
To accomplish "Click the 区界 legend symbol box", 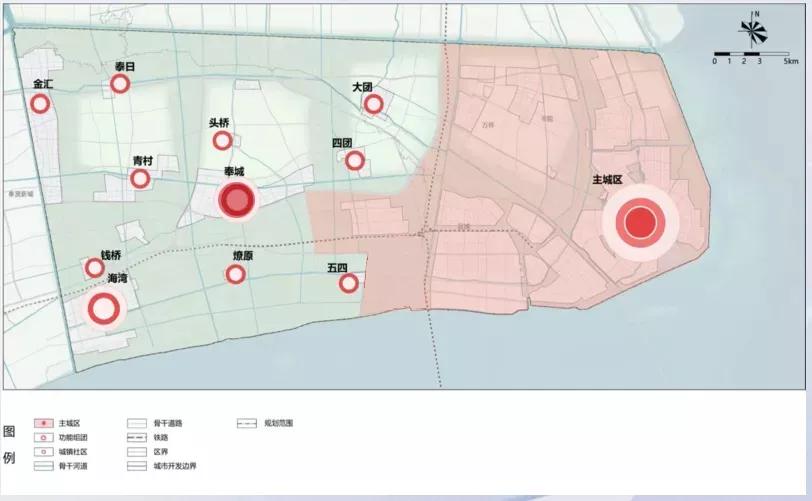I will 137,452.
